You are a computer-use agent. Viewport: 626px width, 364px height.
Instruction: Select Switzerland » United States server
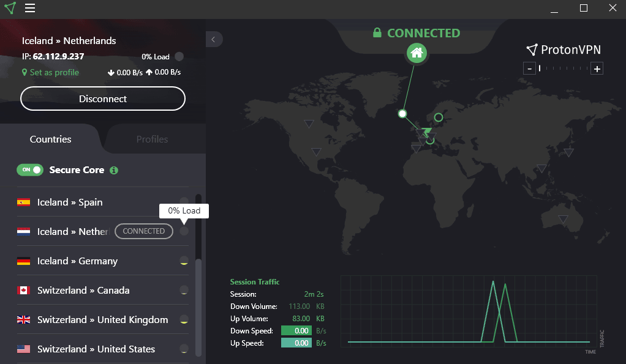click(103, 349)
